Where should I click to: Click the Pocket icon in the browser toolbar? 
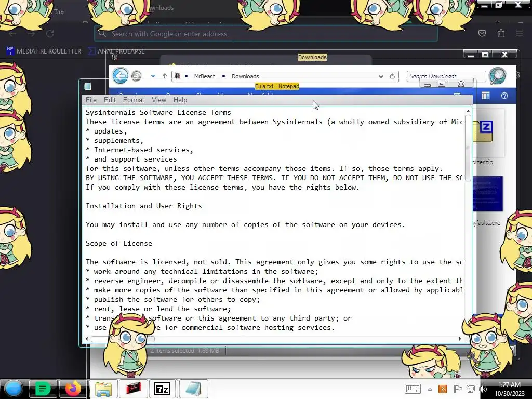coord(482,33)
